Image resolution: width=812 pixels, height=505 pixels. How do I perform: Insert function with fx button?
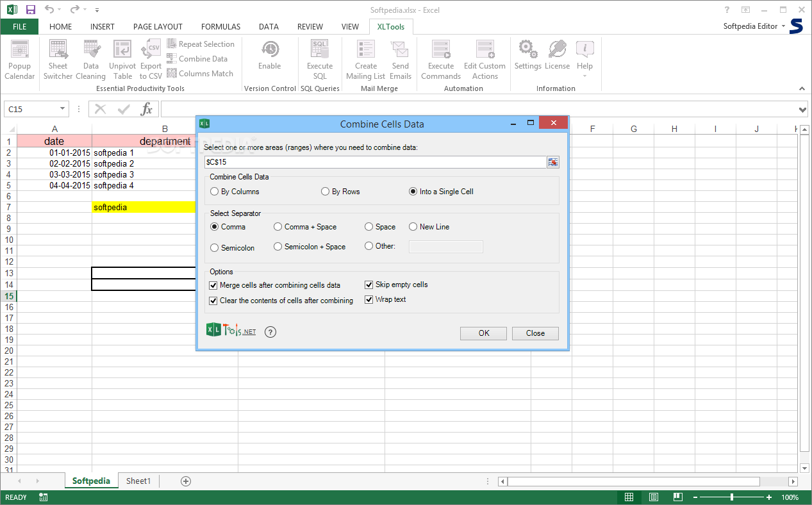[147, 109]
